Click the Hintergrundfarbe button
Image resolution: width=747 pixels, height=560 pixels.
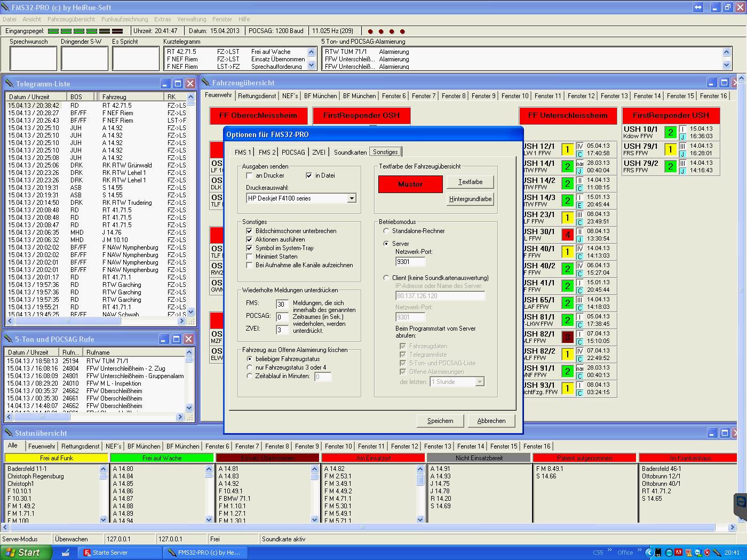470,199
